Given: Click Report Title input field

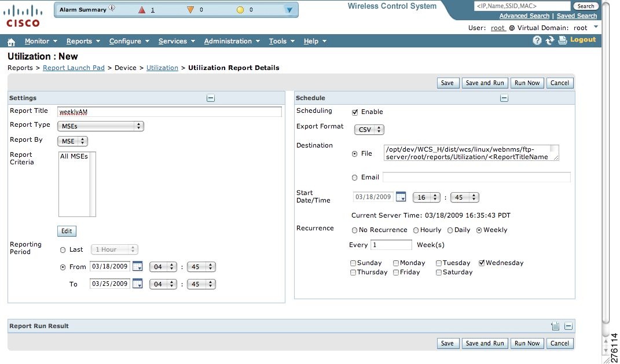Looking at the screenshot, I should click(170, 112).
